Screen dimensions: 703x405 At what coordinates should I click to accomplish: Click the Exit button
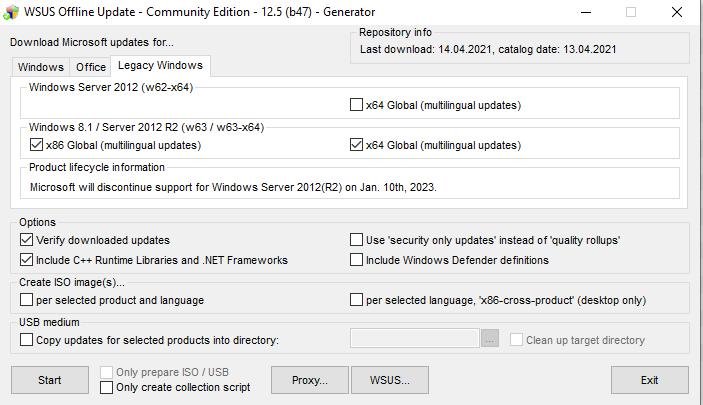649,380
